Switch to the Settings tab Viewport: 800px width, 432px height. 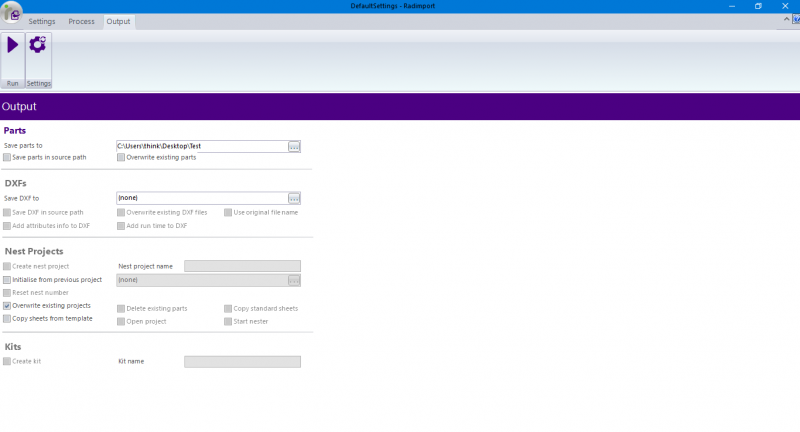pyautogui.click(x=42, y=21)
